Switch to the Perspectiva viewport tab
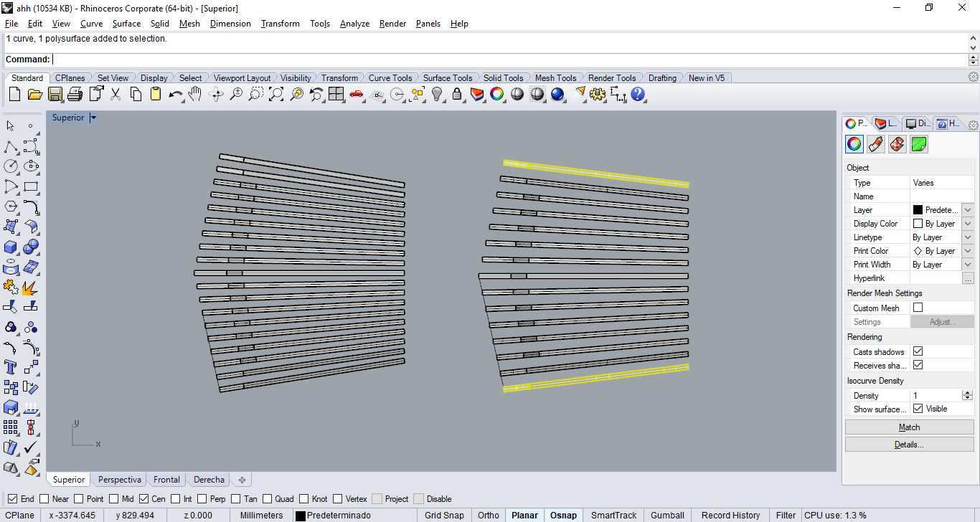This screenshot has height=522, width=980. (x=119, y=480)
